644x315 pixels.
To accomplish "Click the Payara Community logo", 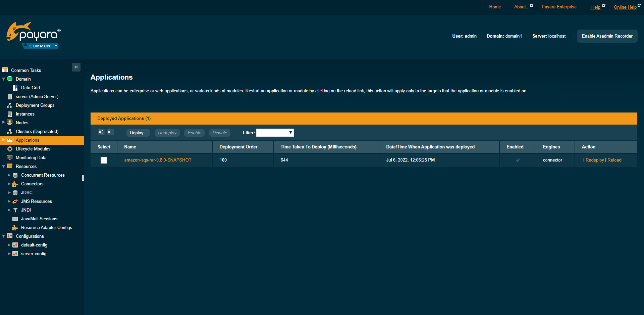I will 33,35.
